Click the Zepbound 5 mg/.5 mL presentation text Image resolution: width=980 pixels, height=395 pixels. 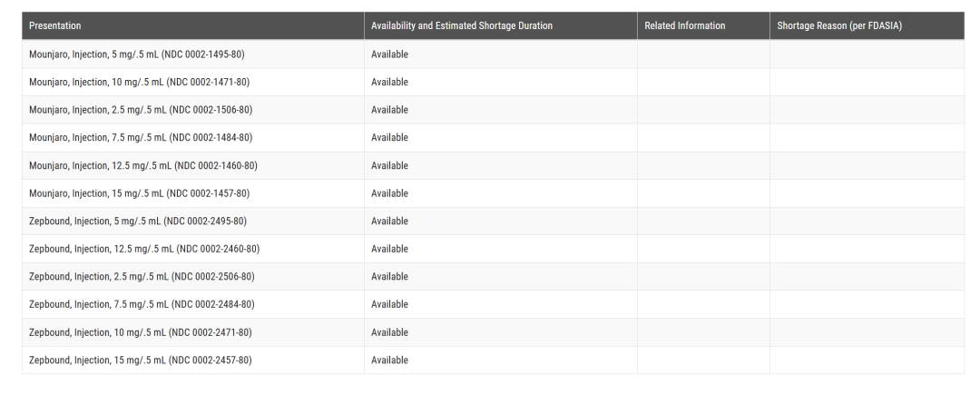[x=138, y=222]
